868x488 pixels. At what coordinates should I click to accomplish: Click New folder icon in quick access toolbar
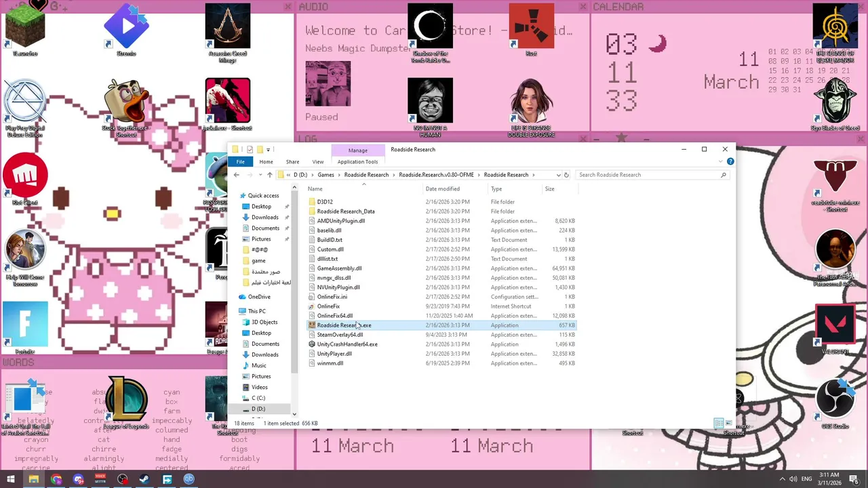click(x=259, y=150)
